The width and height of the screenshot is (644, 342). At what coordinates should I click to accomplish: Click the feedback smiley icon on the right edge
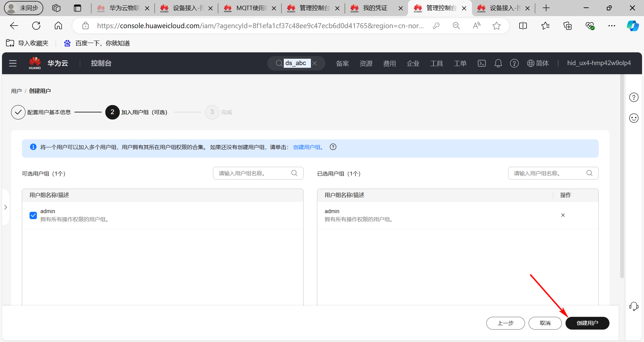(634, 118)
